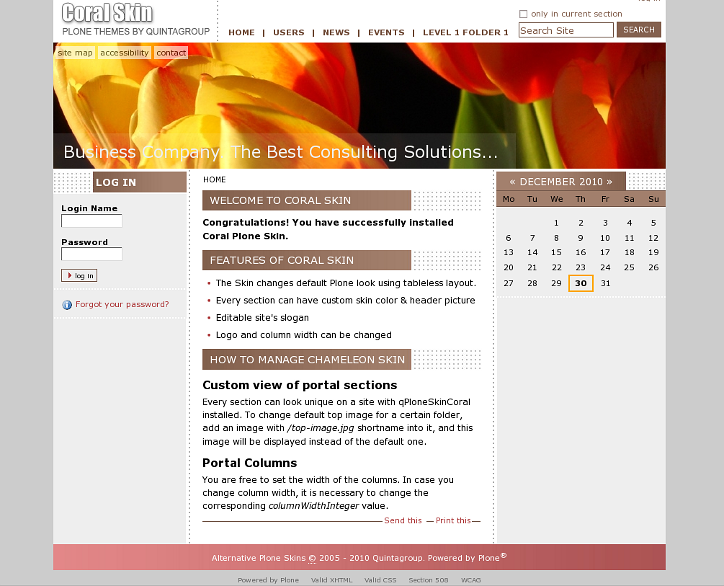Click WCAG footer link

tap(471, 580)
